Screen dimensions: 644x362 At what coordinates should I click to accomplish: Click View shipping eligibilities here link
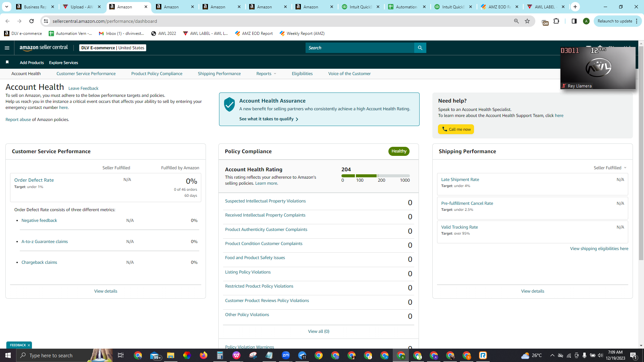point(599,249)
